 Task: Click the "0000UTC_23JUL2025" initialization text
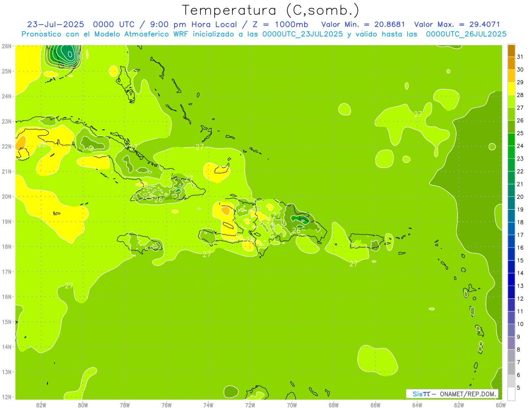click(303, 34)
